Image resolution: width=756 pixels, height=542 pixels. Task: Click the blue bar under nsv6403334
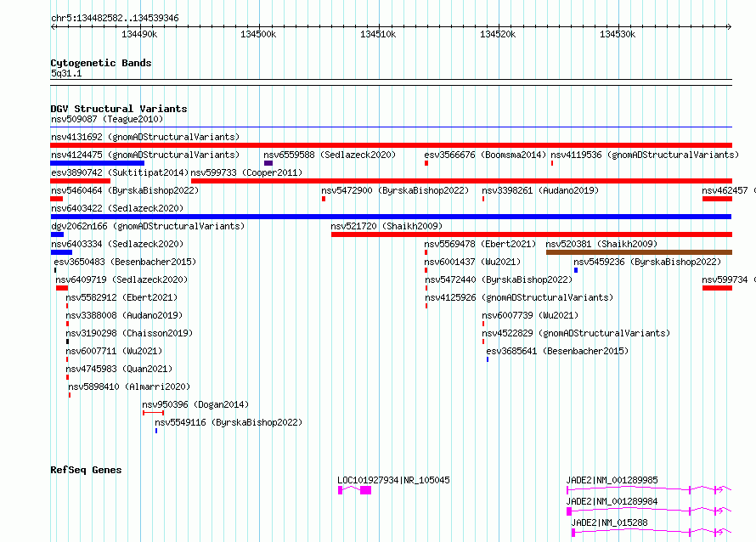tap(61, 252)
